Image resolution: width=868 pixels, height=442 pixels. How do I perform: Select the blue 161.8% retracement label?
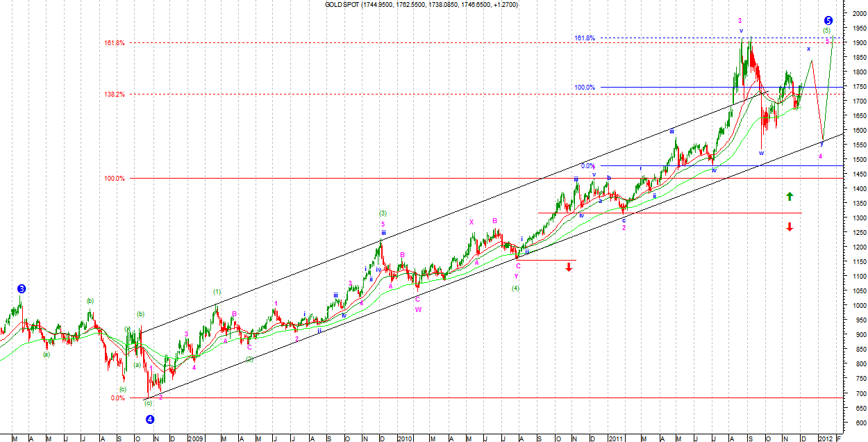click(584, 38)
